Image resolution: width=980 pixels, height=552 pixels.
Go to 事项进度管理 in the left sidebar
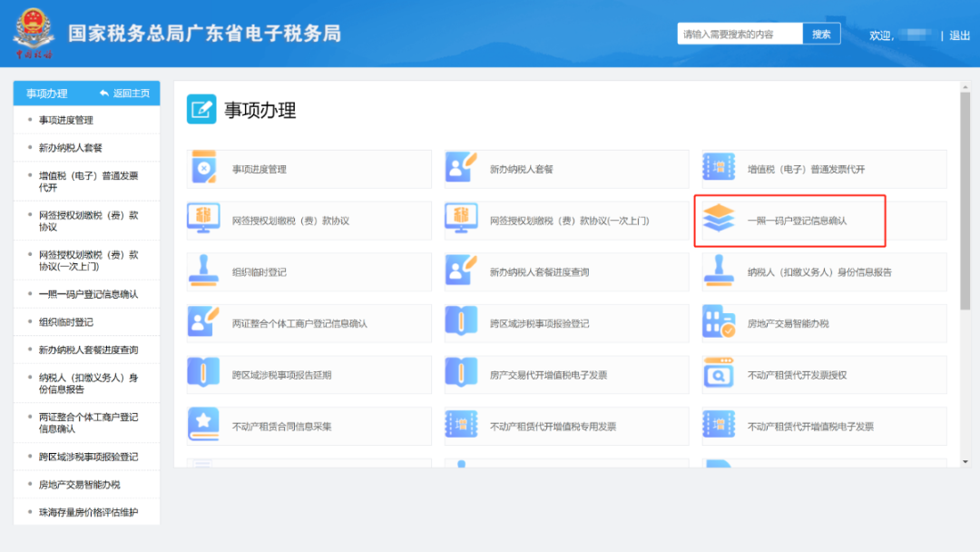point(65,120)
